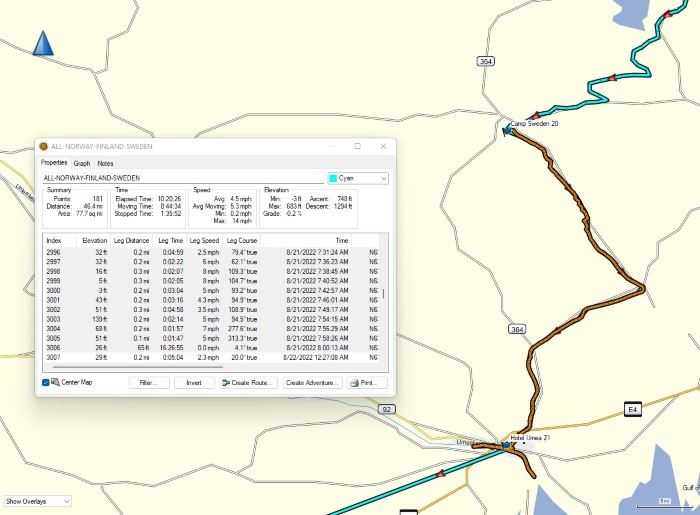700x515 pixels.
Task: Click the Filter... button
Action: point(149,382)
